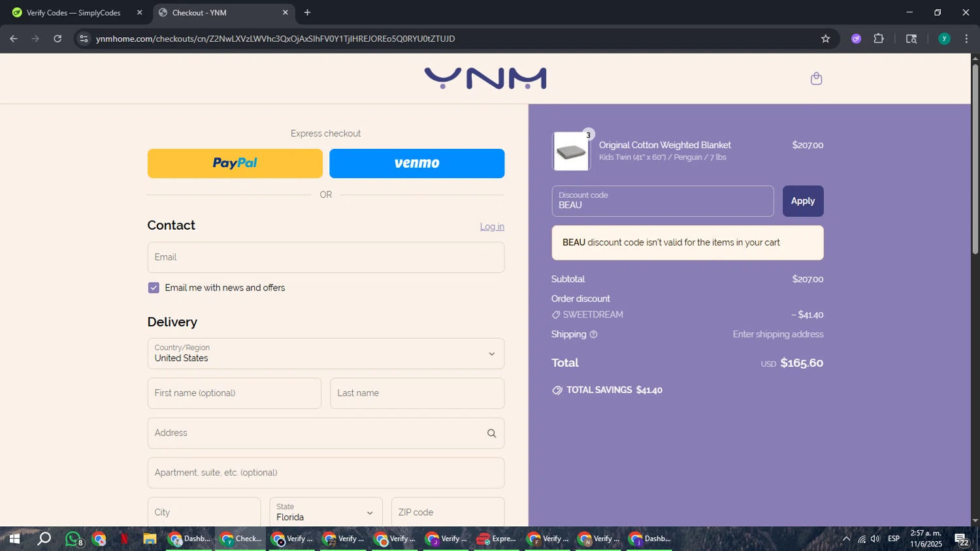Open the Chrome side panel search icon
Screen dimensions: 980x551
click(911, 39)
